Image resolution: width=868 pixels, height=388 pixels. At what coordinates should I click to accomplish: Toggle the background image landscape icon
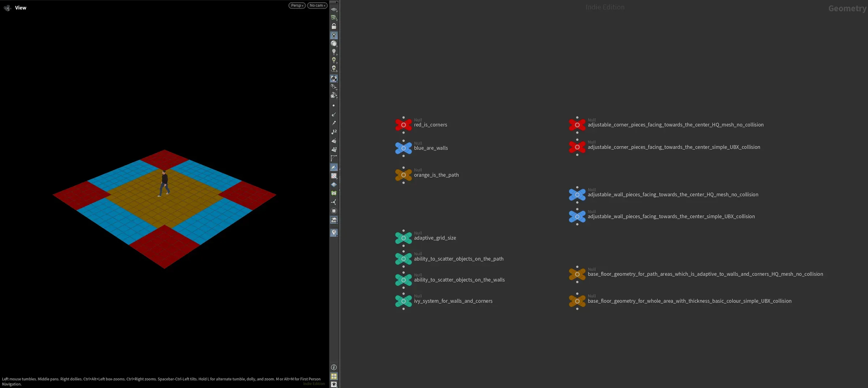point(334,220)
